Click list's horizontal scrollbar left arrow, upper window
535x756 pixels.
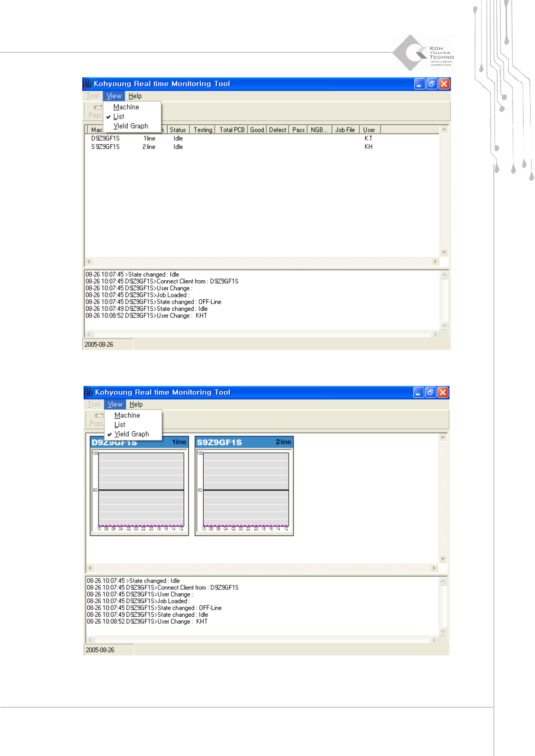click(89, 261)
